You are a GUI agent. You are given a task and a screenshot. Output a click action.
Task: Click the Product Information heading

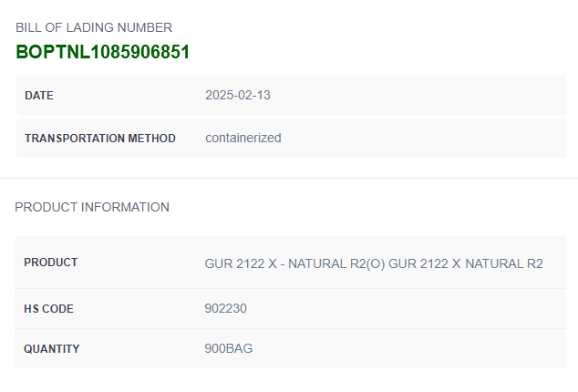(92, 207)
